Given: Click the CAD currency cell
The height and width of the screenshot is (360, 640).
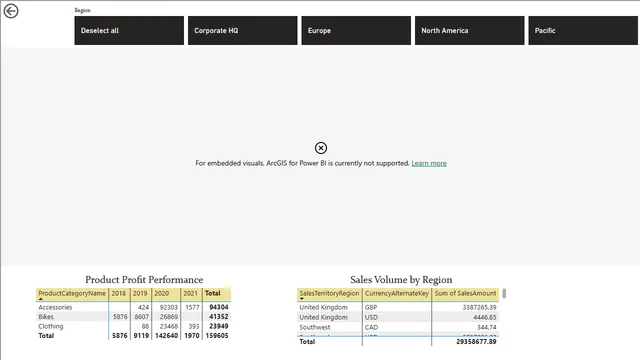Looking at the screenshot, I should 371,327.
